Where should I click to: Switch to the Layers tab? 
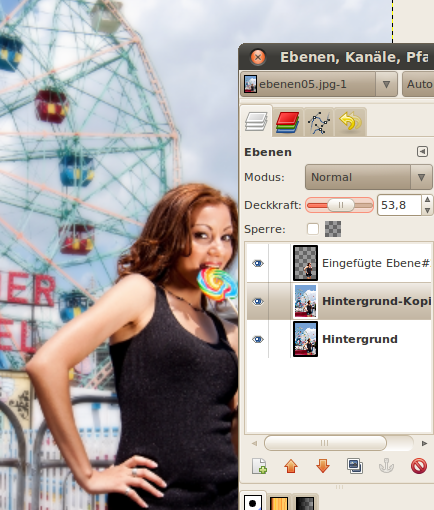coord(256,121)
